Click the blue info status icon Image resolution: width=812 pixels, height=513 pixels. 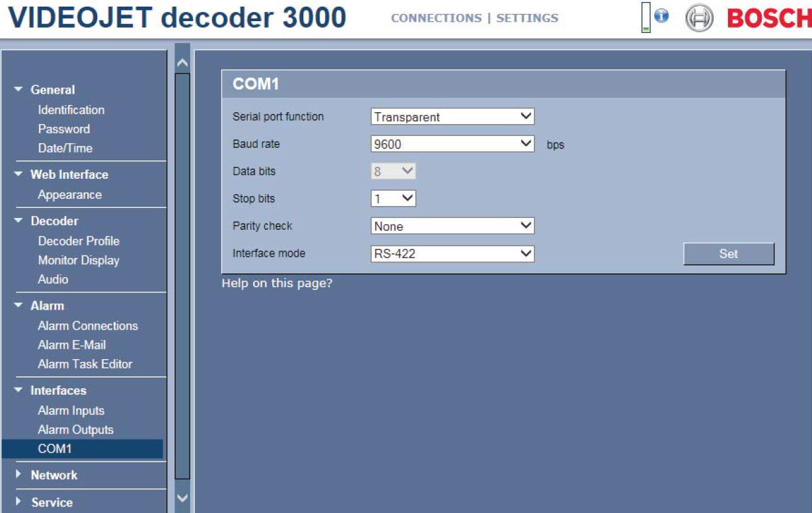661,16
